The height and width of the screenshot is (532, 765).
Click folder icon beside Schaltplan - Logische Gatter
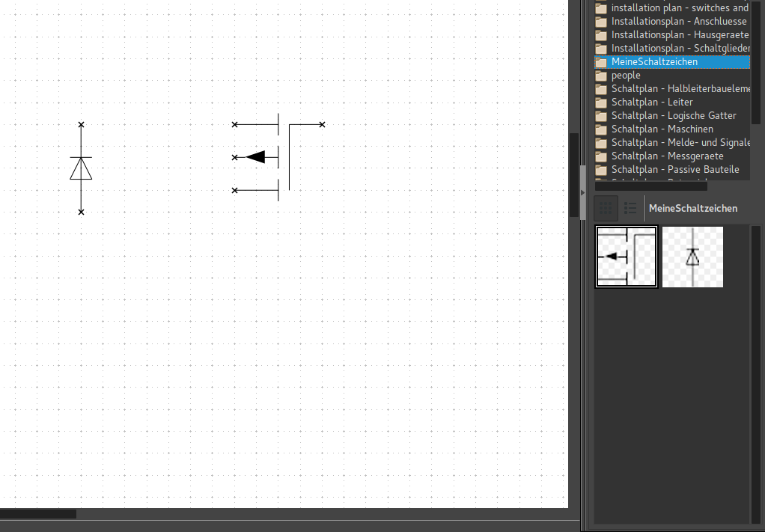pyautogui.click(x=601, y=116)
